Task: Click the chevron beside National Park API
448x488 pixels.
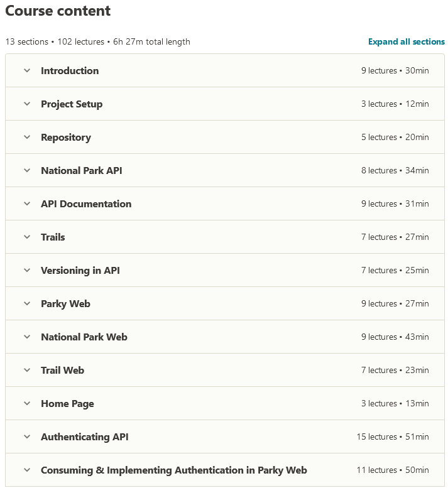Action: pyautogui.click(x=27, y=171)
